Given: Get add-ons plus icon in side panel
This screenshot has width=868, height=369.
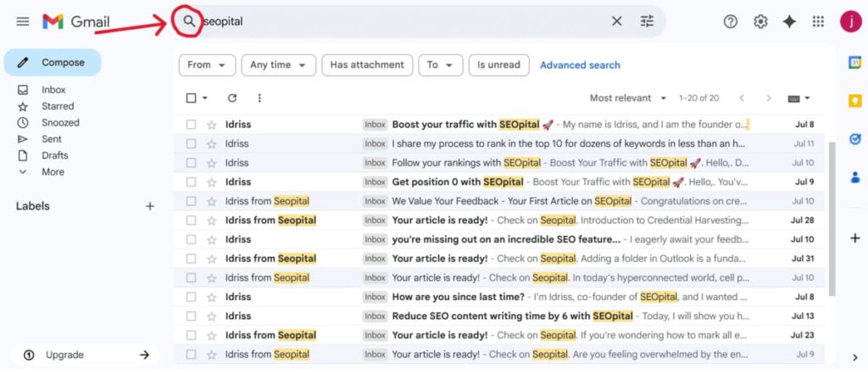Looking at the screenshot, I should tap(855, 238).
